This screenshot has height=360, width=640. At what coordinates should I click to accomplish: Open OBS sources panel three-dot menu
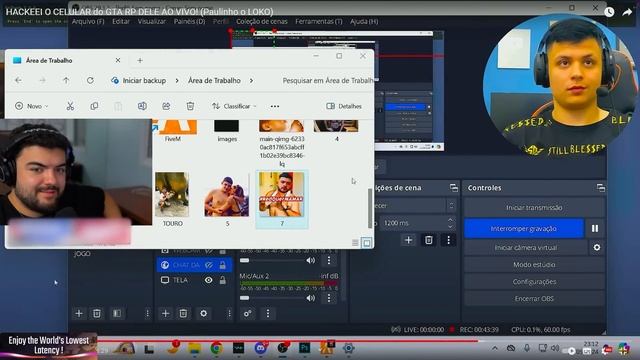pyautogui.click(x=229, y=313)
